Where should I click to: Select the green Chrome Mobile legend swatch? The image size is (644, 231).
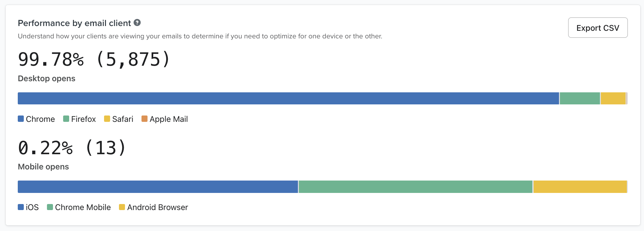pyautogui.click(x=50, y=207)
